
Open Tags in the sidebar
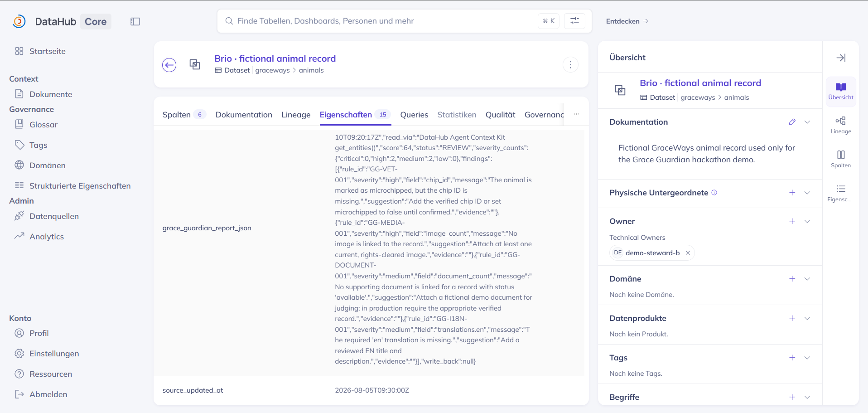(x=31, y=145)
